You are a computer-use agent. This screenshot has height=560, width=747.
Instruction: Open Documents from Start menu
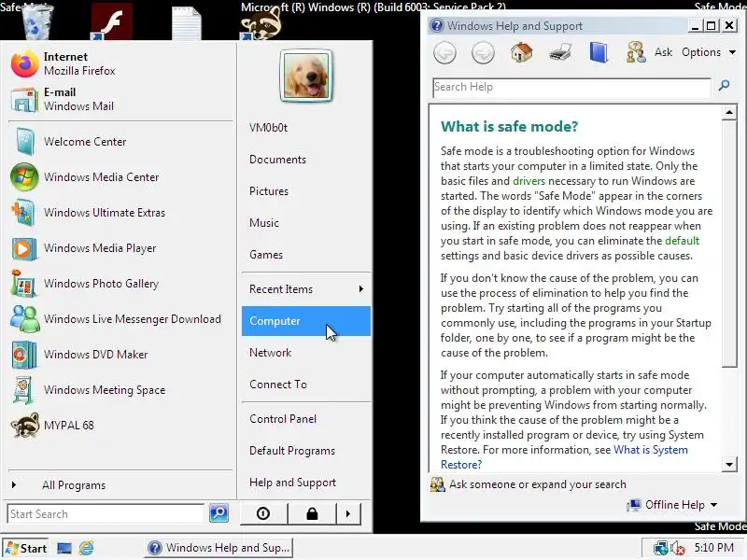tap(306, 160)
